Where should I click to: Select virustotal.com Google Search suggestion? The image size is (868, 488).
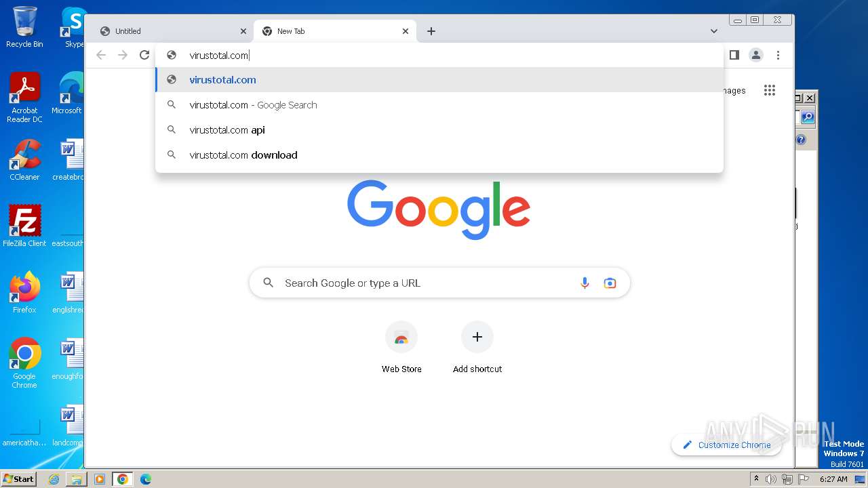pyautogui.click(x=439, y=104)
